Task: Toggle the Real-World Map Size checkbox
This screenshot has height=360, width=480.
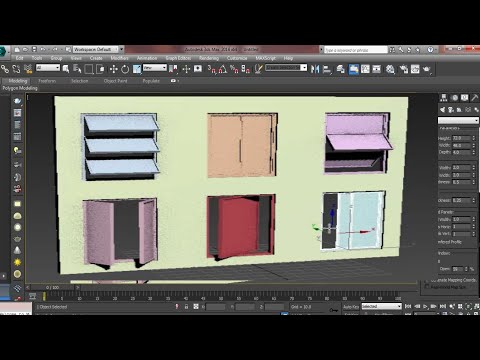Action: click(427, 287)
